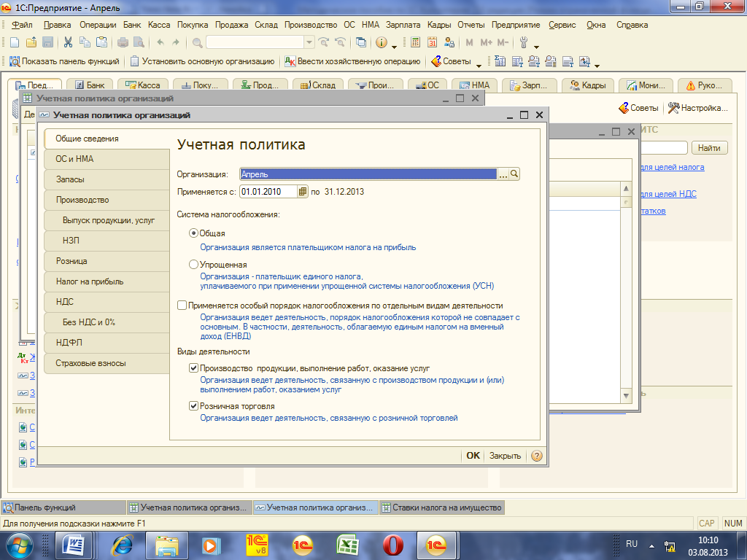Screen dimensions: 747x560
Task: Select the Общая taxation radio button
Action: (193, 233)
